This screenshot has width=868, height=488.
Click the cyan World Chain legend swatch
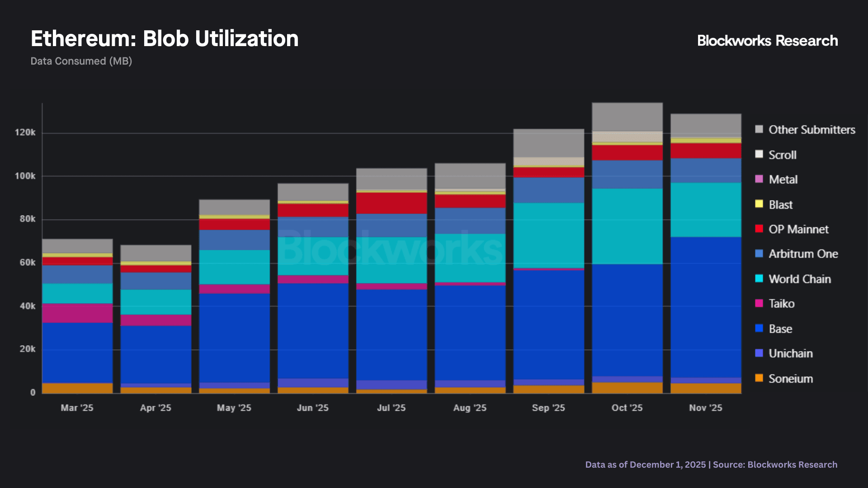(759, 279)
